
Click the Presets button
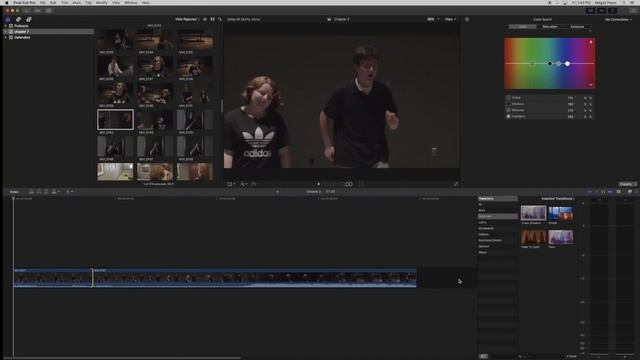click(627, 184)
